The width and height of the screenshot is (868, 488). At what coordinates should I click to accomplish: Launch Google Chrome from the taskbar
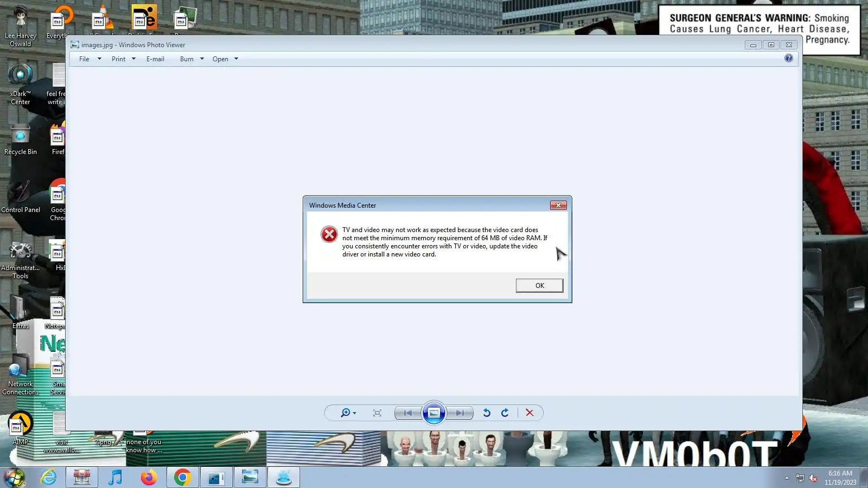(182, 477)
